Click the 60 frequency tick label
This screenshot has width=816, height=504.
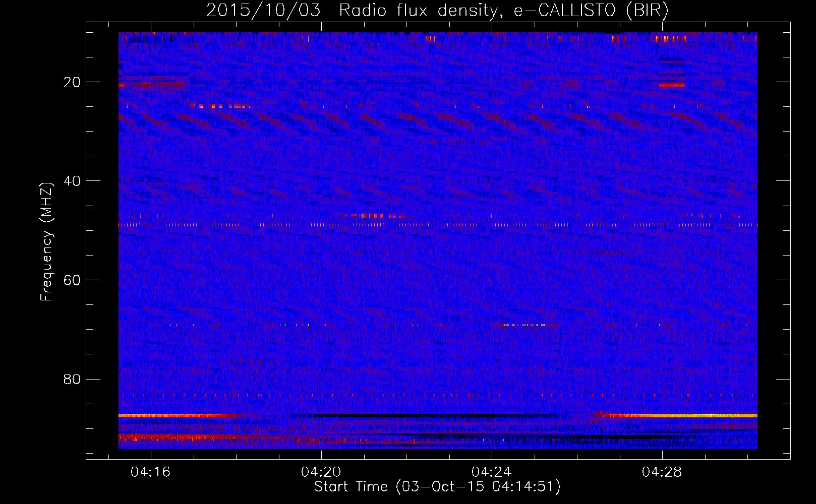click(x=72, y=280)
